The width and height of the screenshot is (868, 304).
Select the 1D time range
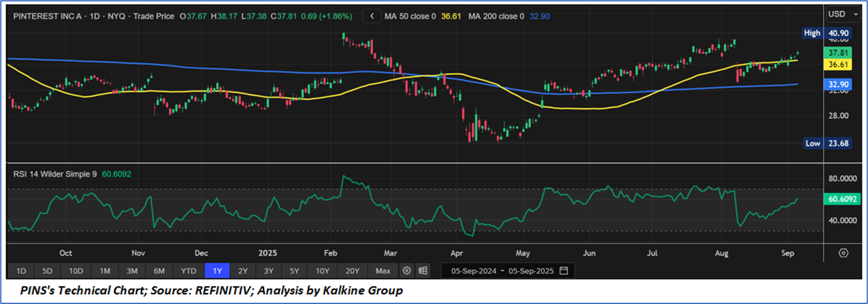tap(21, 271)
